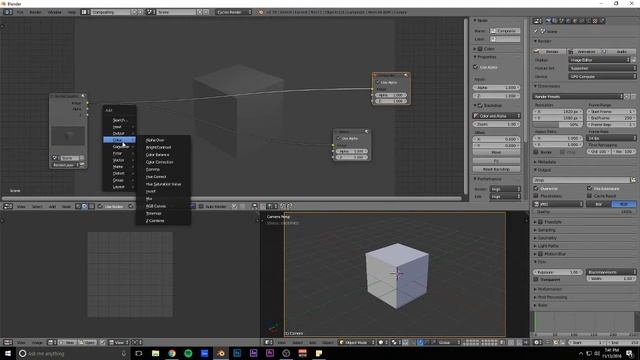Click the Audio render button

click(618, 52)
